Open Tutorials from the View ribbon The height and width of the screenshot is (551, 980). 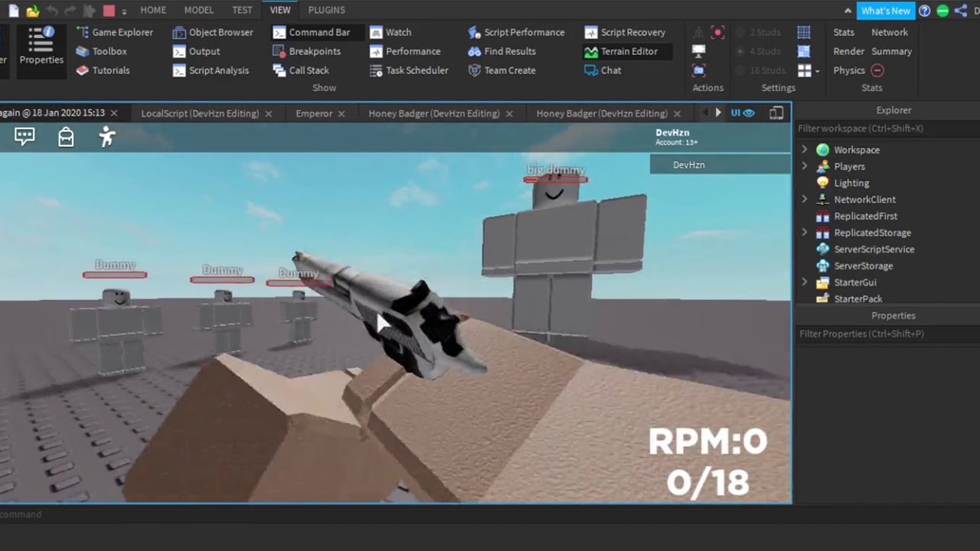coord(103,70)
